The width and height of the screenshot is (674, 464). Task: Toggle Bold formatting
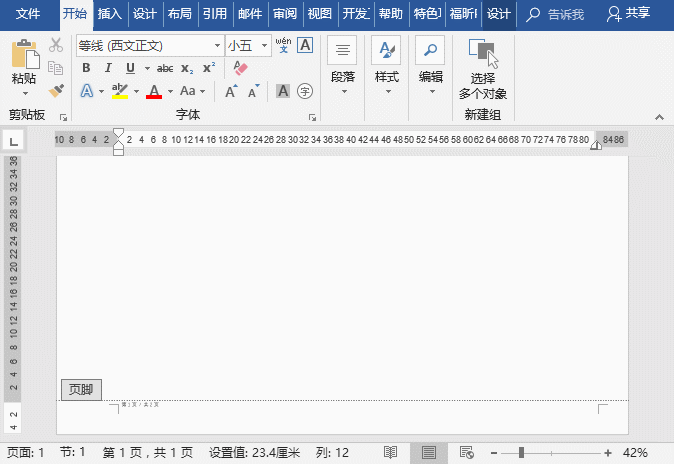point(86,68)
